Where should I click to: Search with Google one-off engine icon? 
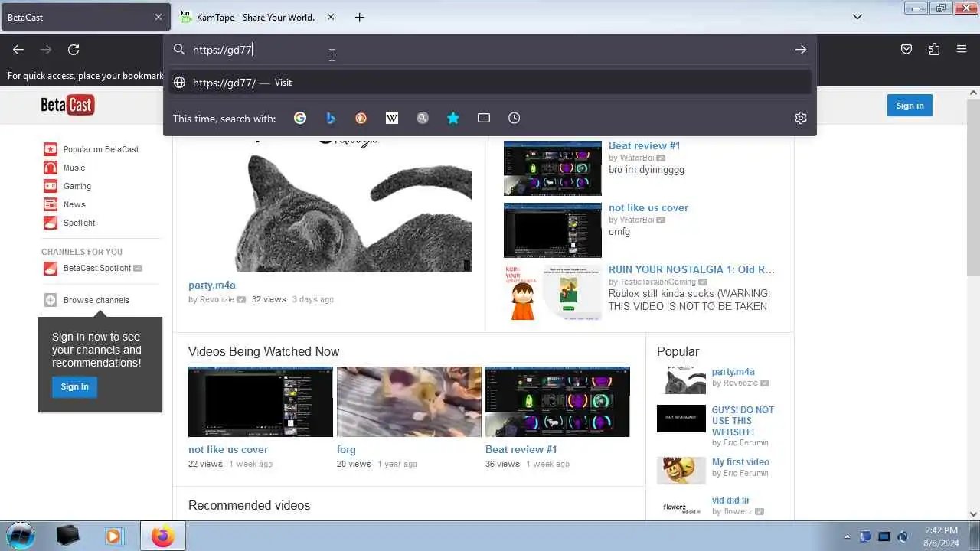(300, 118)
